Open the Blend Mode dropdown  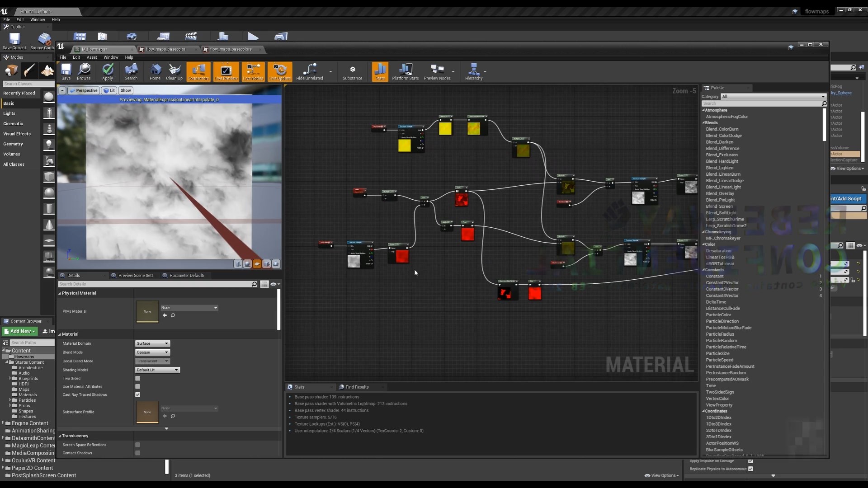152,352
